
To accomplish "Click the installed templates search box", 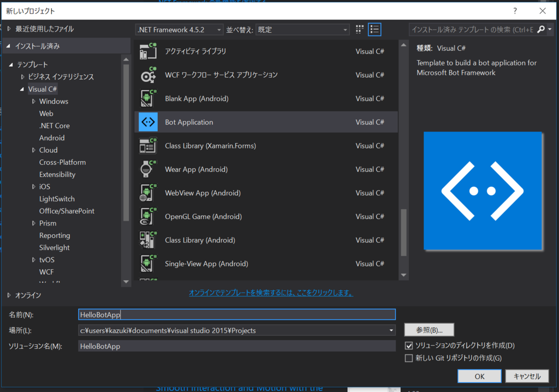I will (x=472, y=29).
